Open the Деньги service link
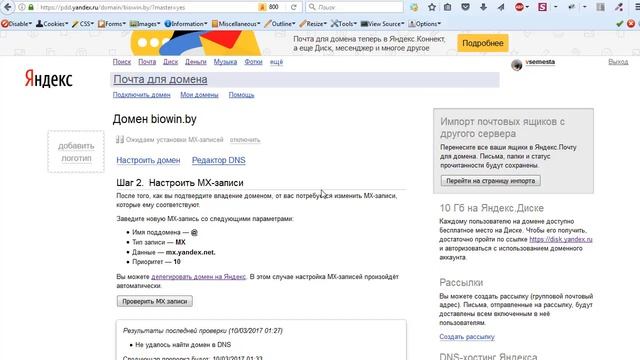Screen dimensions: 640x360 (196, 62)
